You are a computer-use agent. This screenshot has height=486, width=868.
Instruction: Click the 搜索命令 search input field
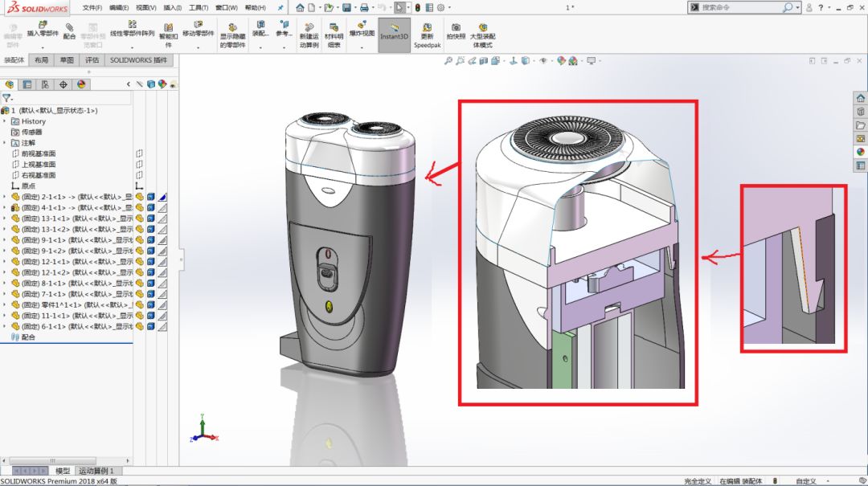tap(741, 7)
